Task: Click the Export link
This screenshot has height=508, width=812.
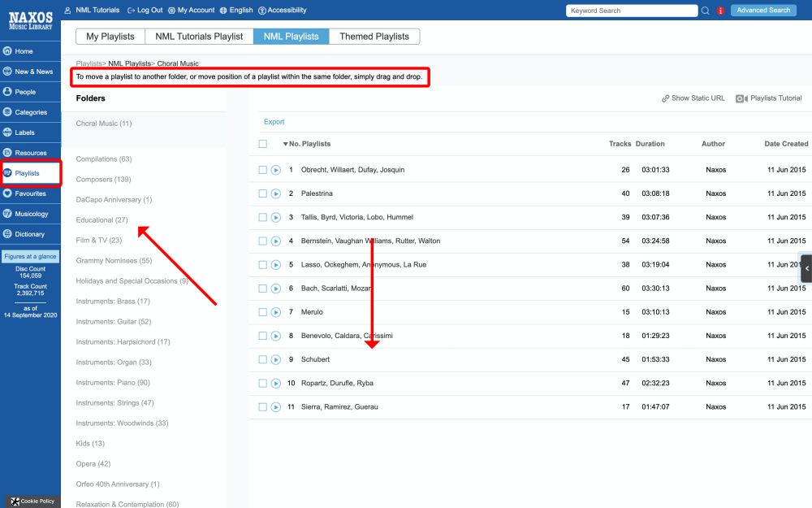Action: [274, 122]
